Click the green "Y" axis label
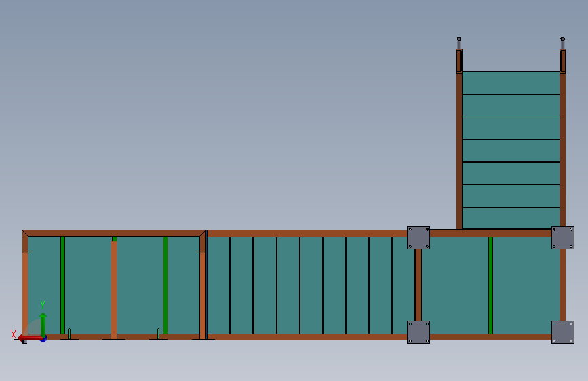The image size is (588, 381). 43,305
